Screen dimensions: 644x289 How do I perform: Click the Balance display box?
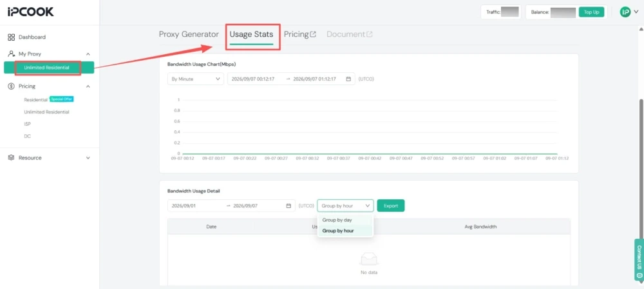(x=566, y=12)
